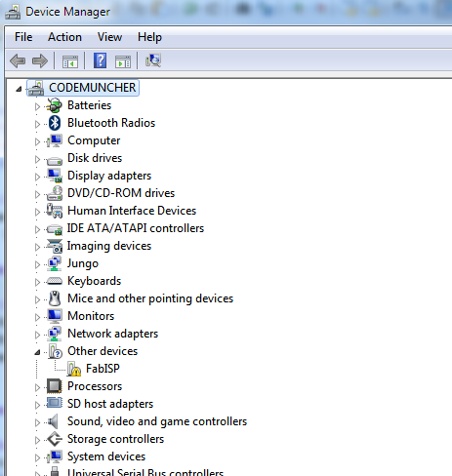This screenshot has width=452, height=476.
Task: Open the File menu
Action: tap(23, 37)
